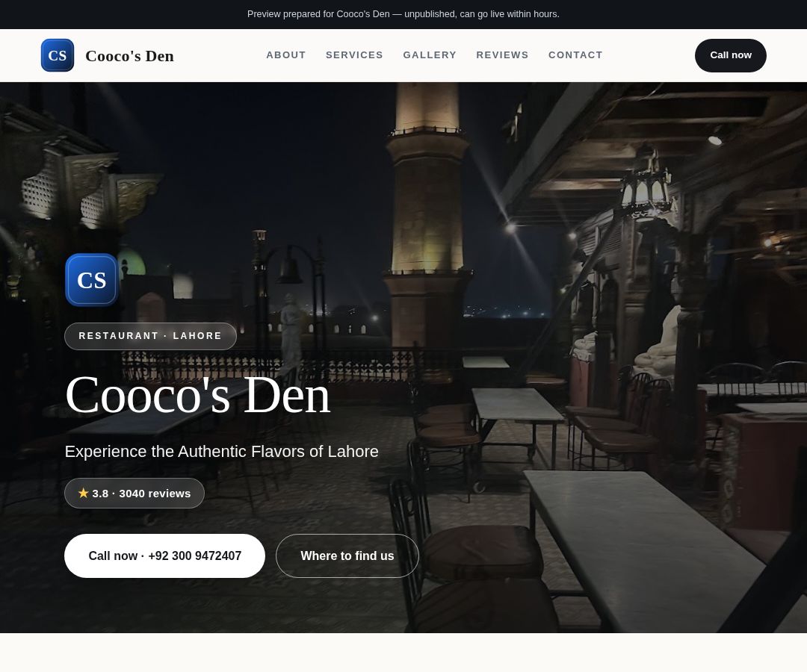The image size is (807, 672).
Task: Click the CS logo icon in the header
Action: (57, 55)
